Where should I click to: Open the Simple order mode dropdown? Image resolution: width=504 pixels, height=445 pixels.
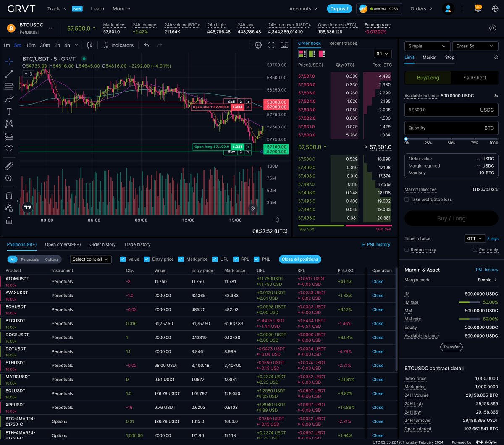(428, 46)
